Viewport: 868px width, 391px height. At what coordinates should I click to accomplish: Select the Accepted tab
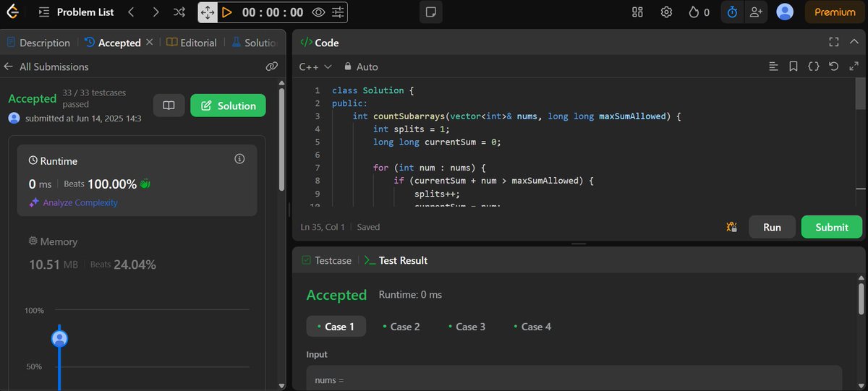pos(113,43)
